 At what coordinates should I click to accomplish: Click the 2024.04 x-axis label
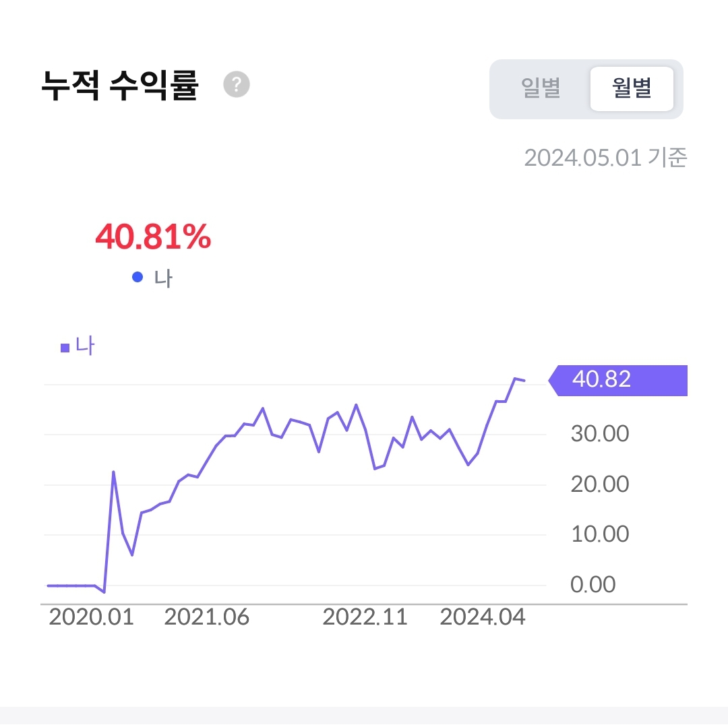[483, 617]
